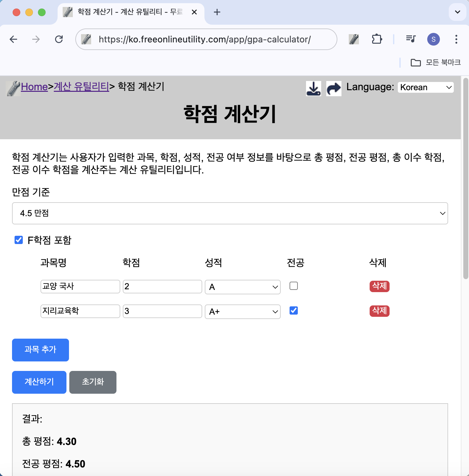The image size is (469, 476).
Task: Go back using the browser back arrow
Action: click(x=14, y=39)
